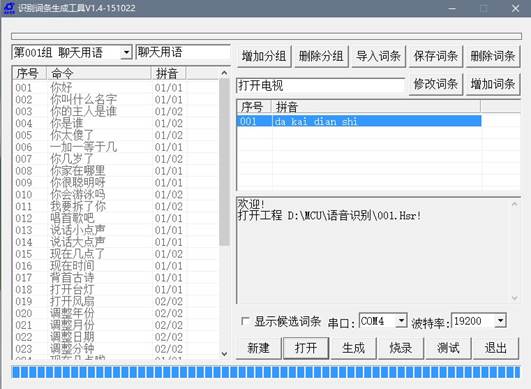The image size is (531, 389).
Task: Toggle the 显示候选词条 checkbox
Action: coord(245,321)
